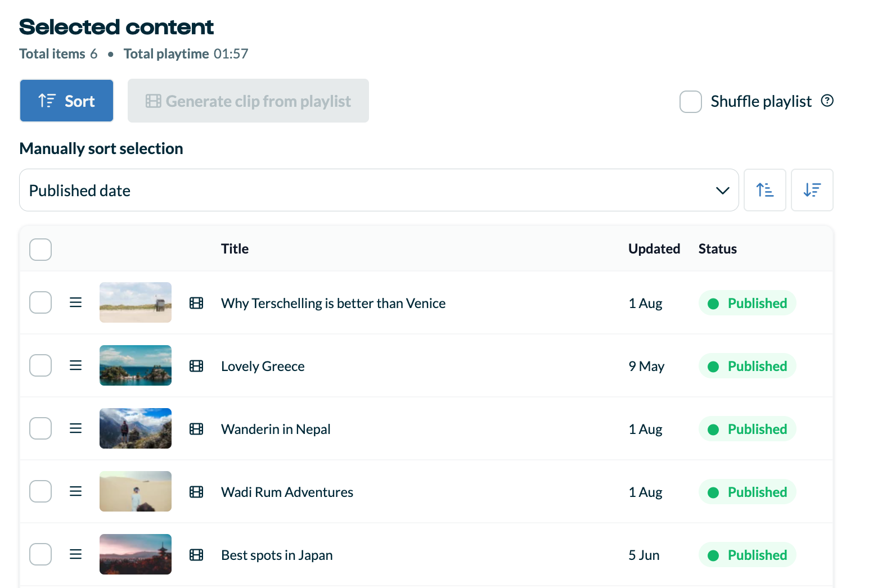Click the video icon beside Best spots in Japan

(196, 555)
